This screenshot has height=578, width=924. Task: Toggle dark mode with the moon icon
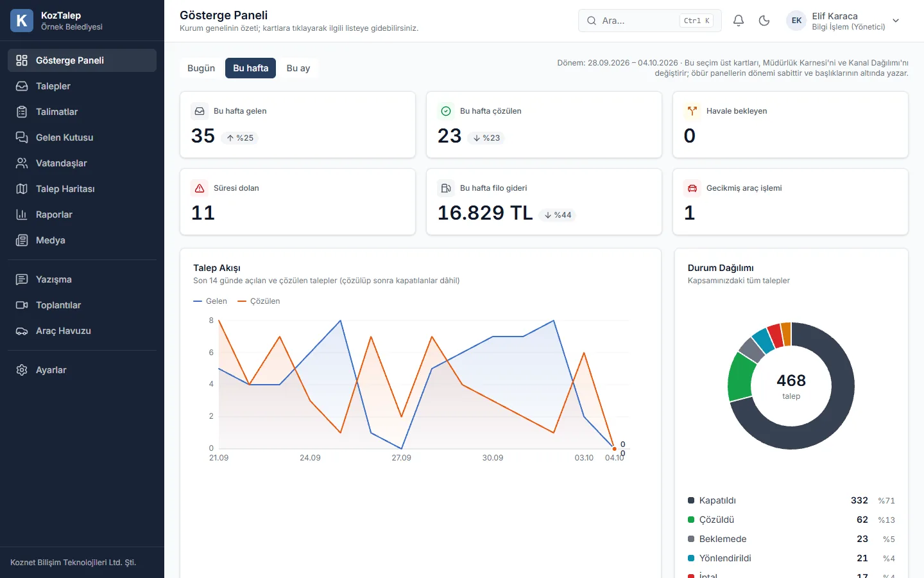pyautogui.click(x=764, y=21)
